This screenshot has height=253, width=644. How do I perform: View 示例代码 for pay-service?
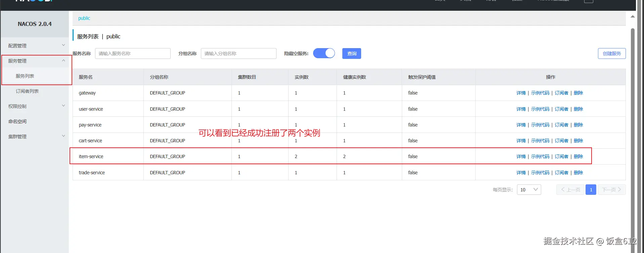[x=540, y=125]
